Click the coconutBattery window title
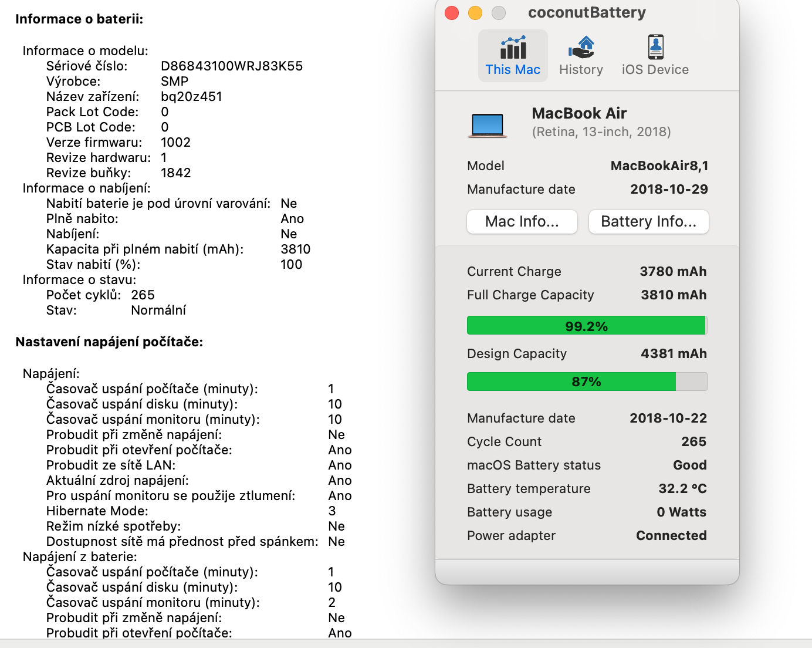This screenshot has width=812, height=648. [x=587, y=12]
